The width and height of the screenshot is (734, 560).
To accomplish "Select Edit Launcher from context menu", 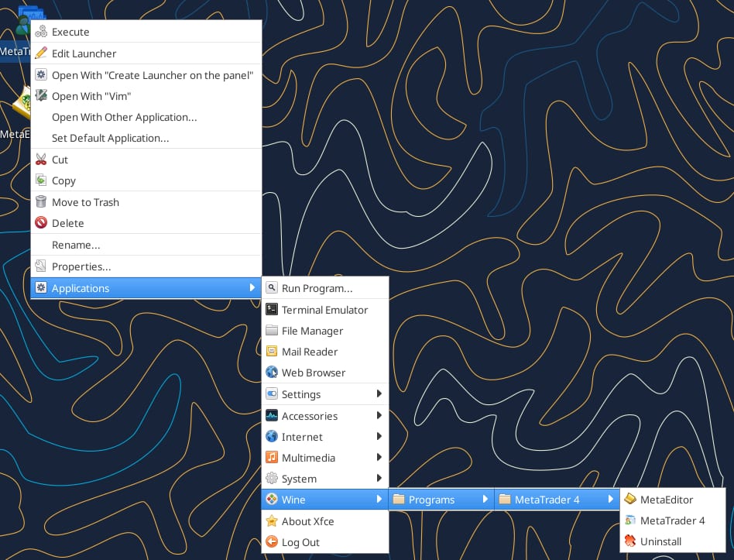I will [x=84, y=53].
